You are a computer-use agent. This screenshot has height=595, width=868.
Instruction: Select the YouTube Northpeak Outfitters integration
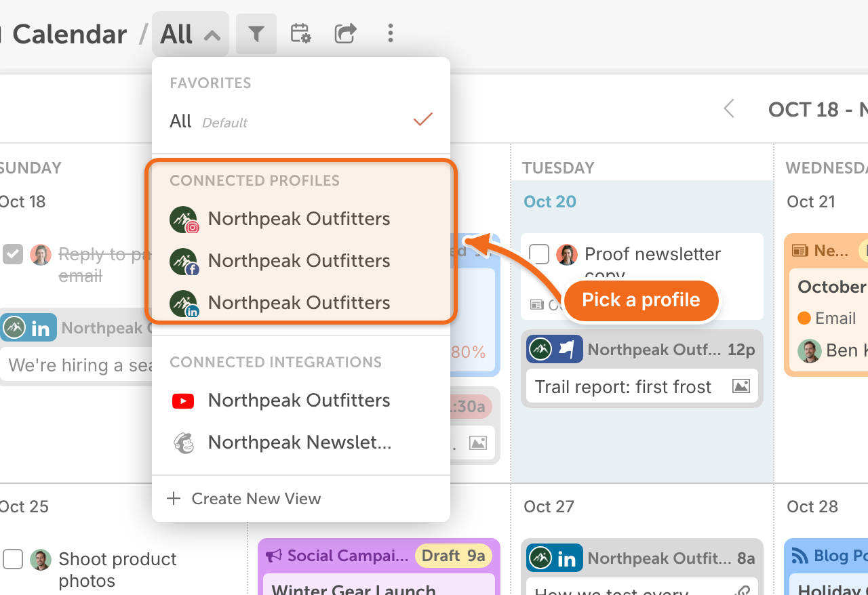click(x=301, y=401)
